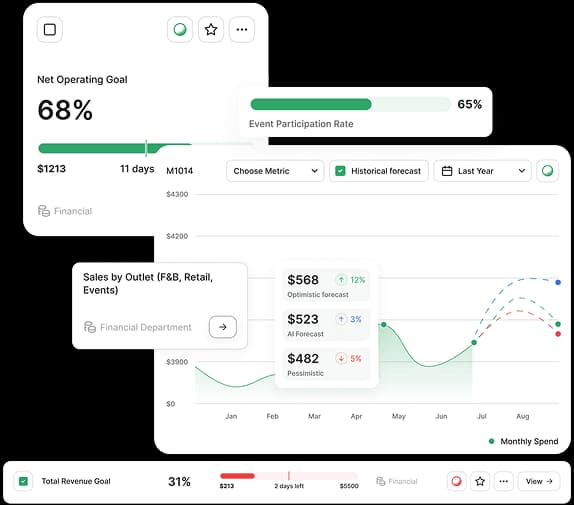Click the Total Revenue Goal red progress bar
This screenshot has height=505, width=574.
(x=288, y=476)
